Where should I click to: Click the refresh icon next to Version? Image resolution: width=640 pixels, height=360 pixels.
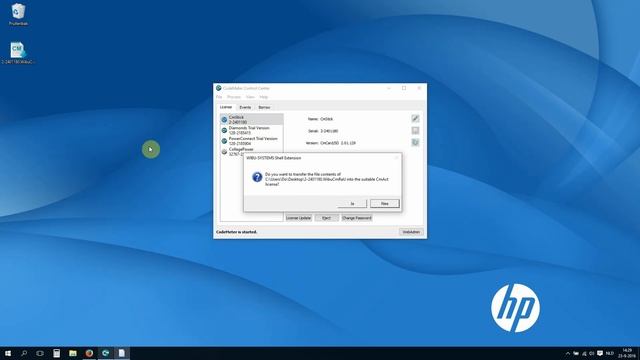click(415, 142)
